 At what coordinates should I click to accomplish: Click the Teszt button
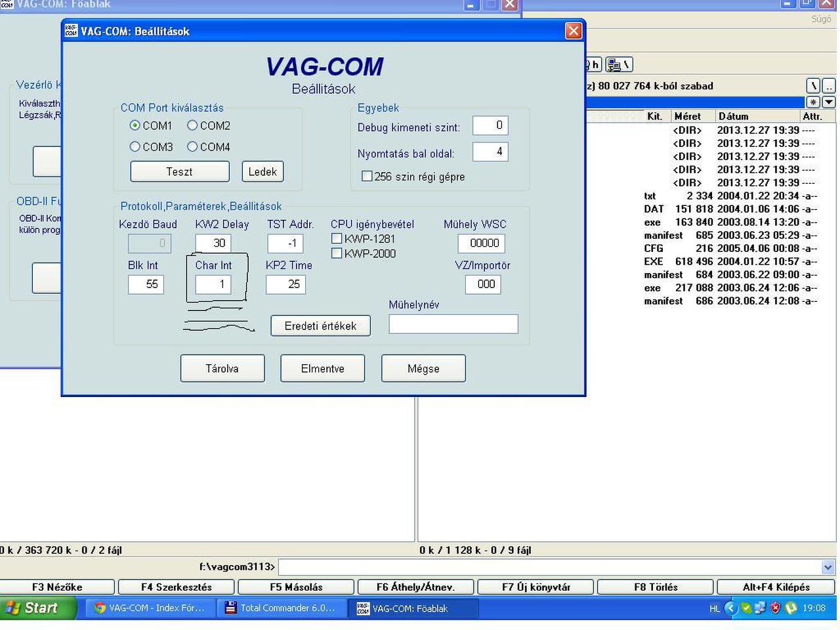180,171
